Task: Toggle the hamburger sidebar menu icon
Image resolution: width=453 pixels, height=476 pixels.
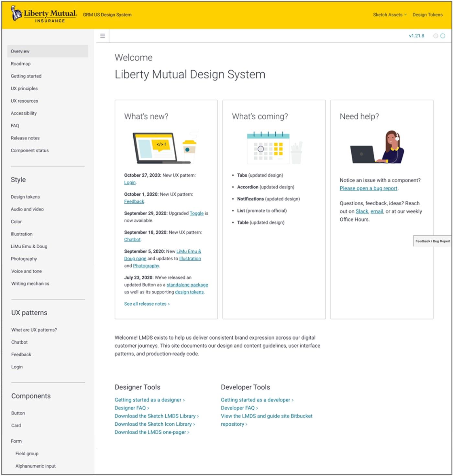Action: (x=103, y=36)
